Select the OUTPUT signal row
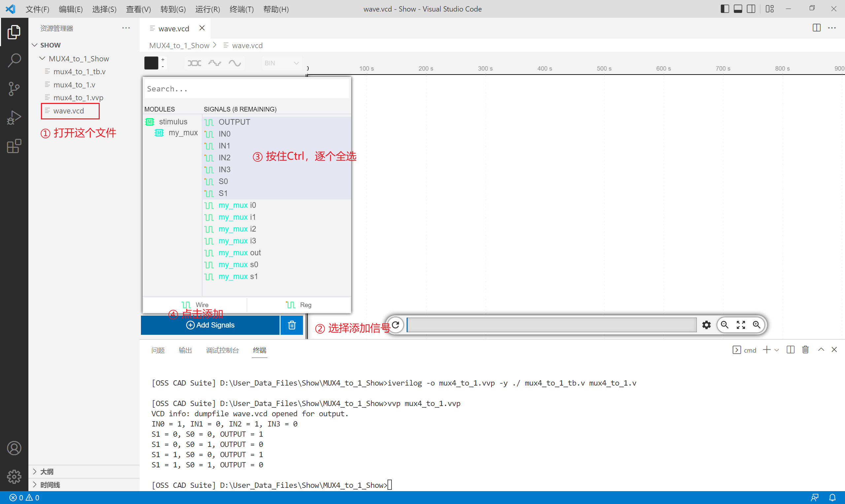 coord(277,122)
